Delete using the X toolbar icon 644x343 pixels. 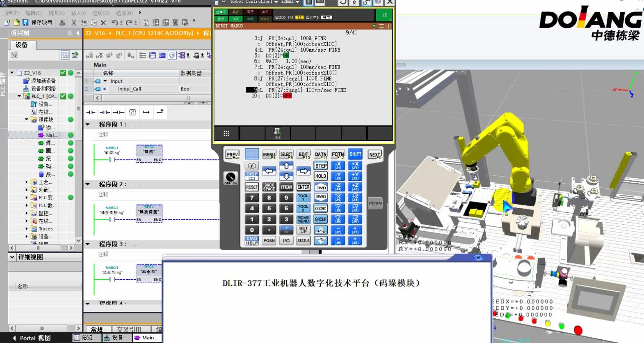pos(103,22)
